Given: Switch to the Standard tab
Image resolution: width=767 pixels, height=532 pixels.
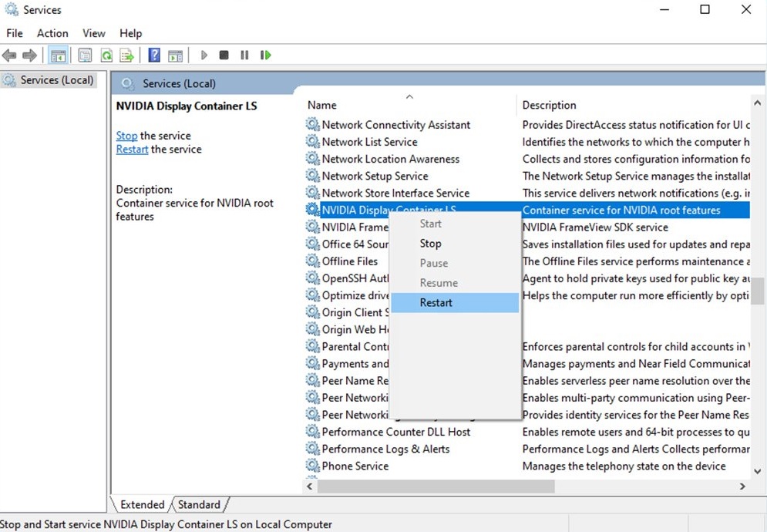Looking at the screenshot, I should (199, 504).
